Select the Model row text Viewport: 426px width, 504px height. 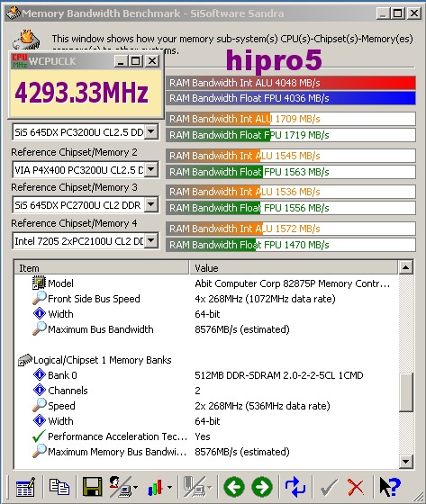point(61,283)
